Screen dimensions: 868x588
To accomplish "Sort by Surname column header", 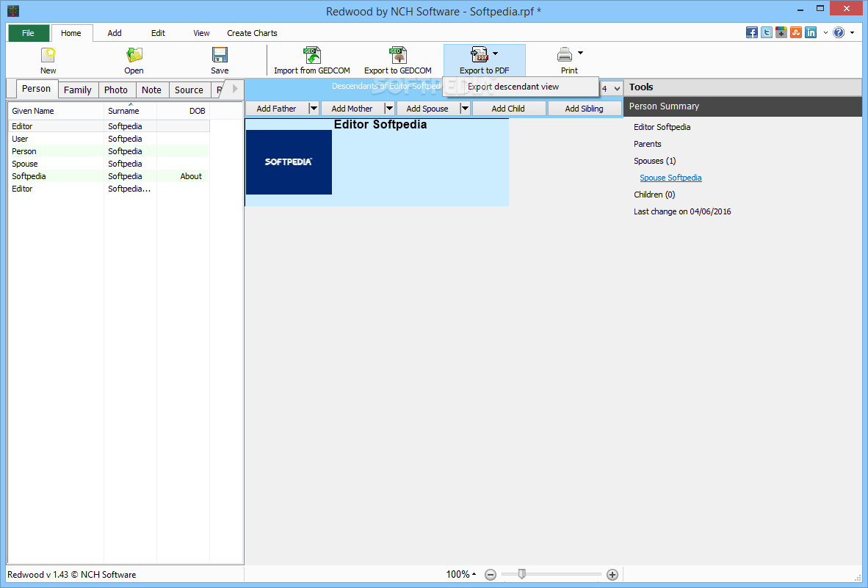I will 130,111.
